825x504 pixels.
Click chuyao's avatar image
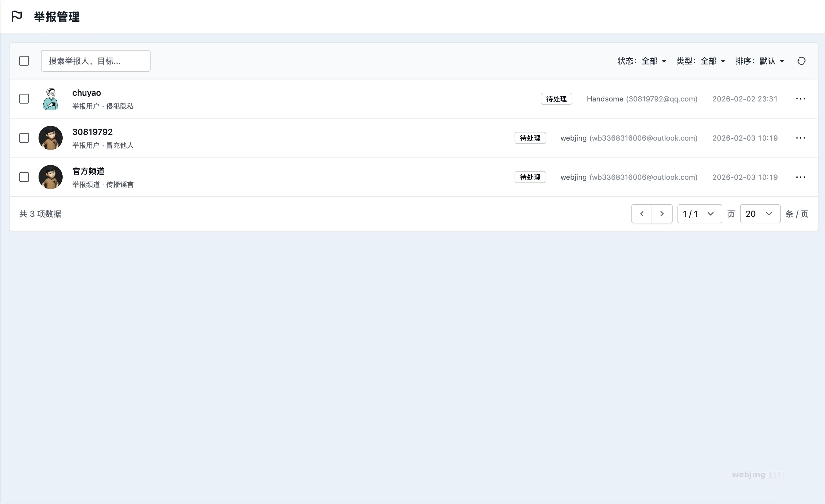tap(51, 99)
